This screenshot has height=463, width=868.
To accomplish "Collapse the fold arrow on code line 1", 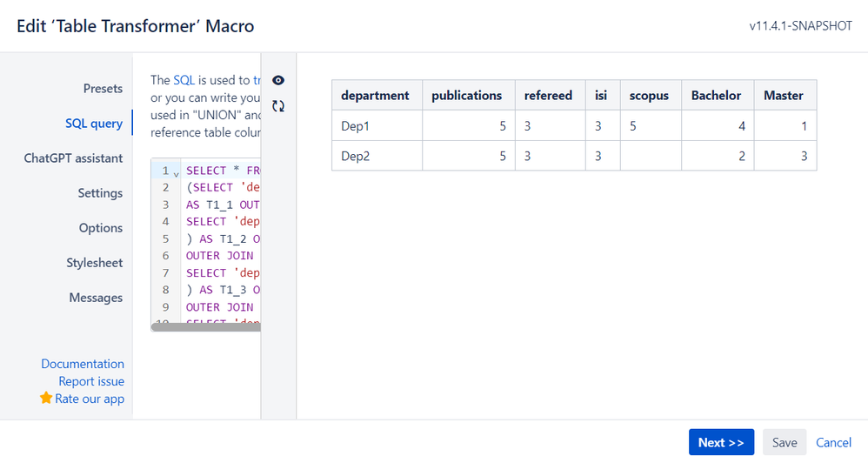I will coord(176,174).
